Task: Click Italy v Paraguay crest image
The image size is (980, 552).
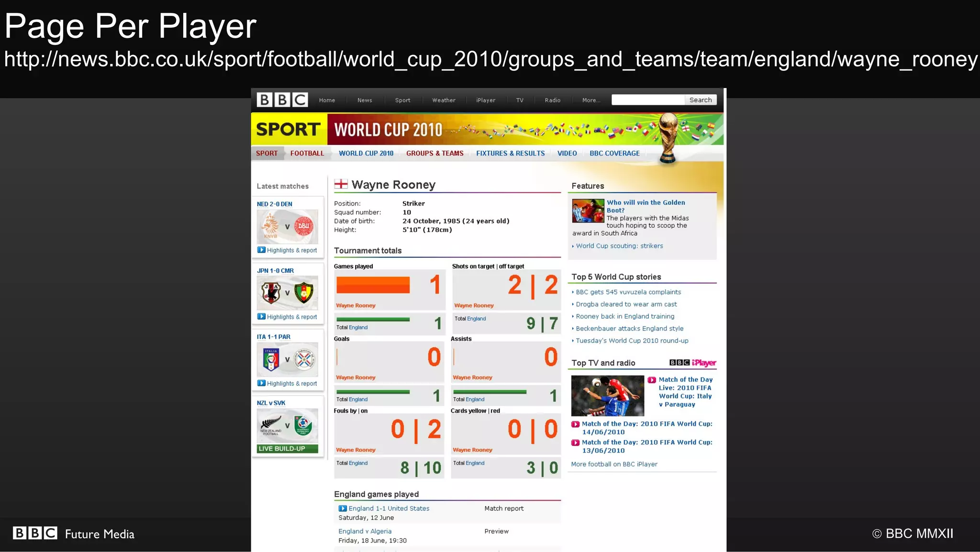Action: [x=287, y=359]
